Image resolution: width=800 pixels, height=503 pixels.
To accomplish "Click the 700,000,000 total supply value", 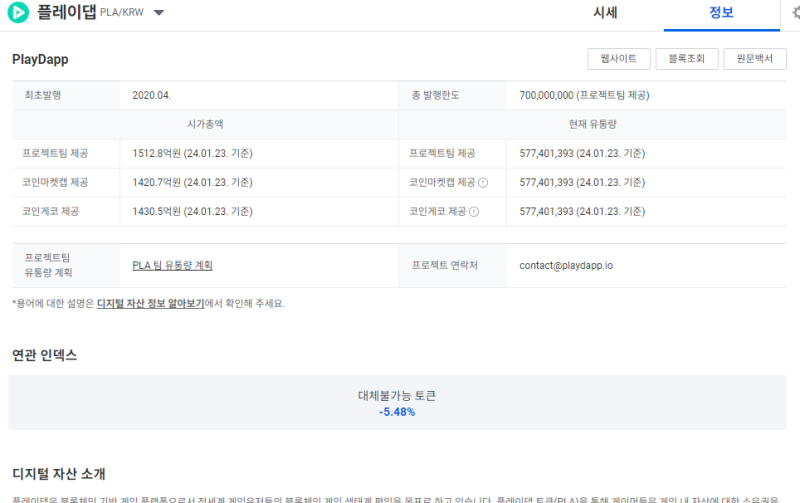I will [584, 95].
